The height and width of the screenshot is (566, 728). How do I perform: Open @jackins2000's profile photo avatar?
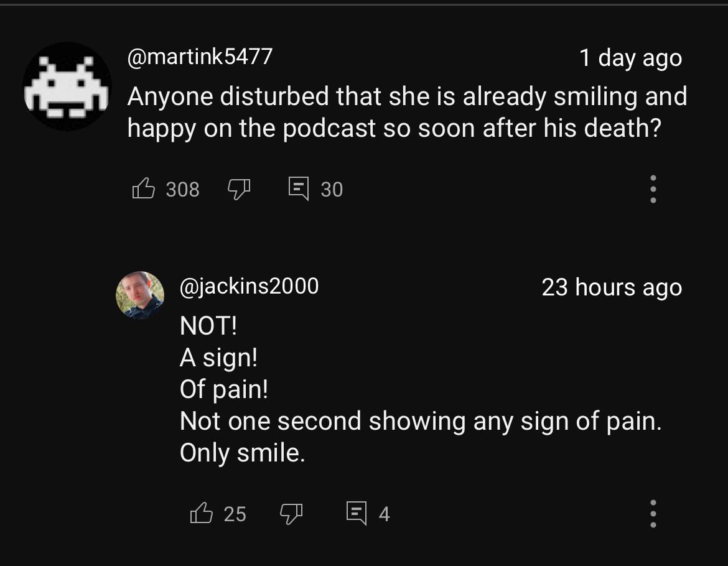140,295
